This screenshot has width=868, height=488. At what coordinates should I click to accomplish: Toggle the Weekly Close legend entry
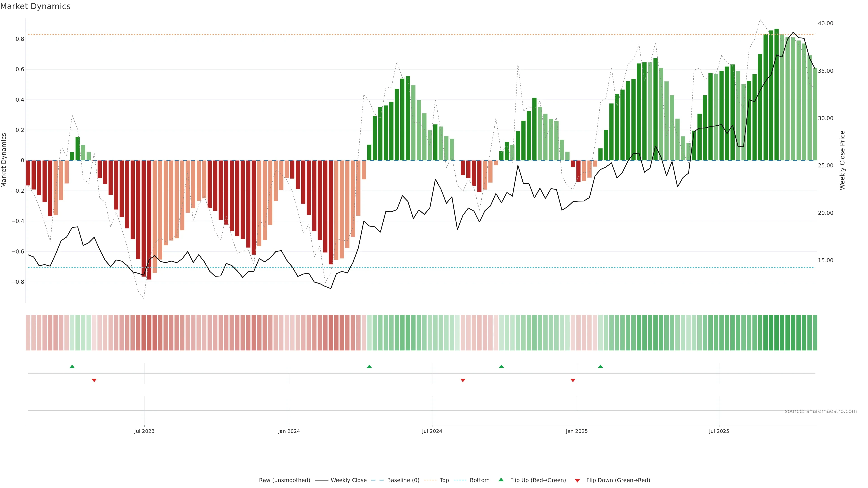pos(348,480)
